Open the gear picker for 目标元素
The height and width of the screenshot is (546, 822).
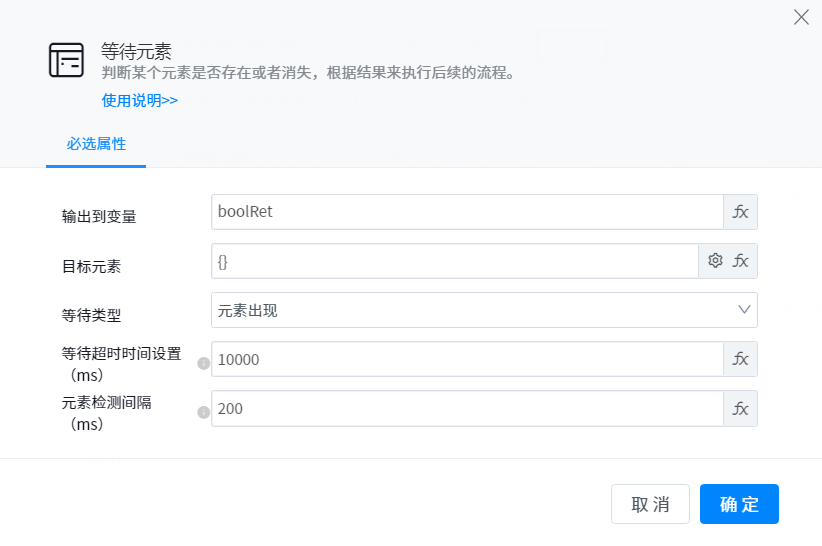point(715,261)
